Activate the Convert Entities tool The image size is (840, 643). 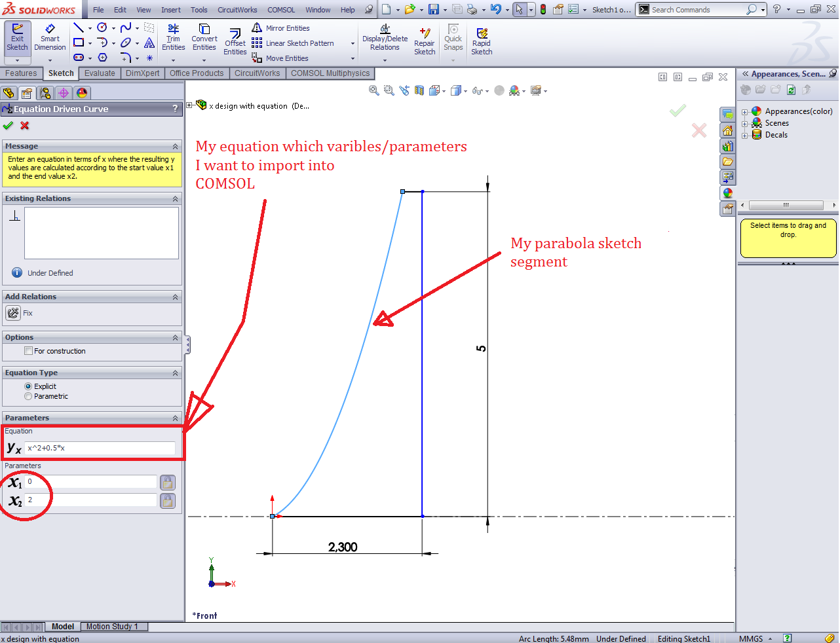point(204,37)
